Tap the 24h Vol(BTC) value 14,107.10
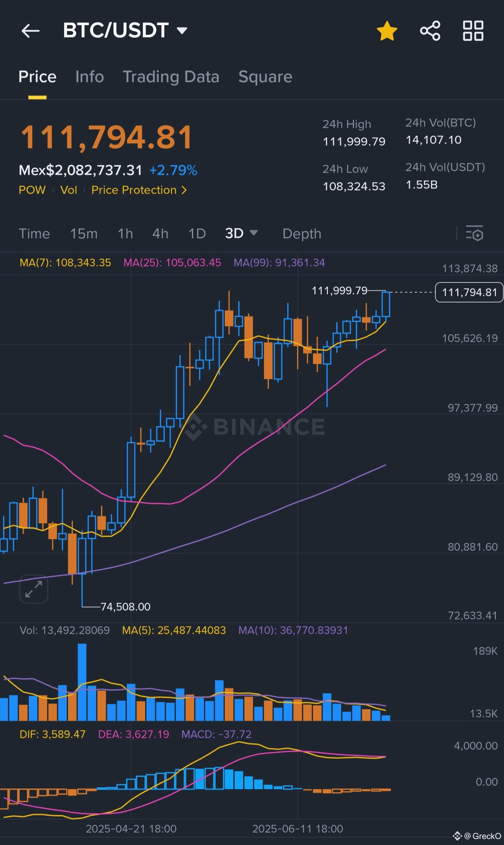Screen dimensions: 504x845 pyautogui.click(x=433, y=140)
